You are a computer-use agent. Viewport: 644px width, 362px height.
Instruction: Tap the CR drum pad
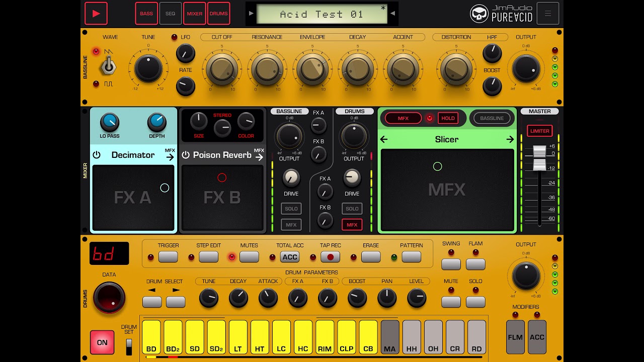click(455, 337)
